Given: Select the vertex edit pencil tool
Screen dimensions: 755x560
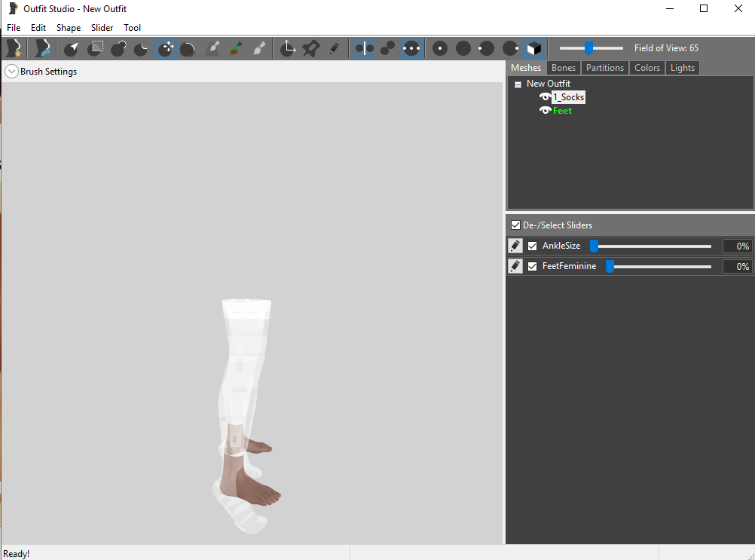Looking at the screenshot, I should (334, 48).
